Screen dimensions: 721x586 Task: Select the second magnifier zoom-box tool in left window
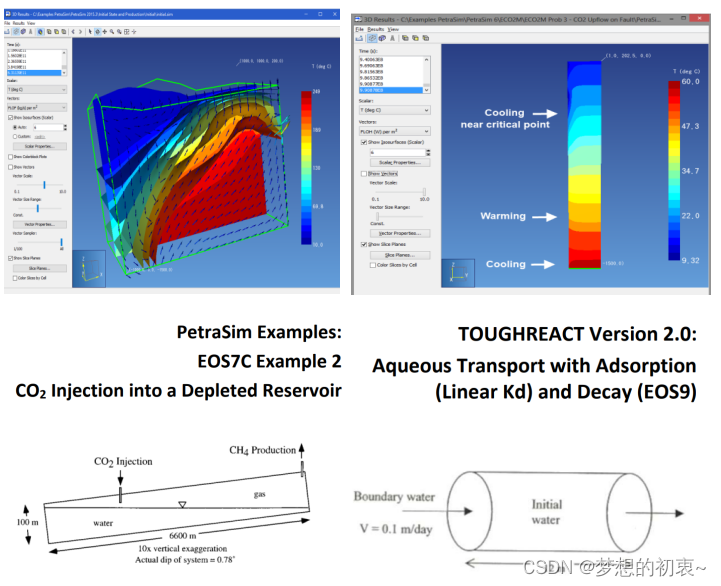coord(119,32)
